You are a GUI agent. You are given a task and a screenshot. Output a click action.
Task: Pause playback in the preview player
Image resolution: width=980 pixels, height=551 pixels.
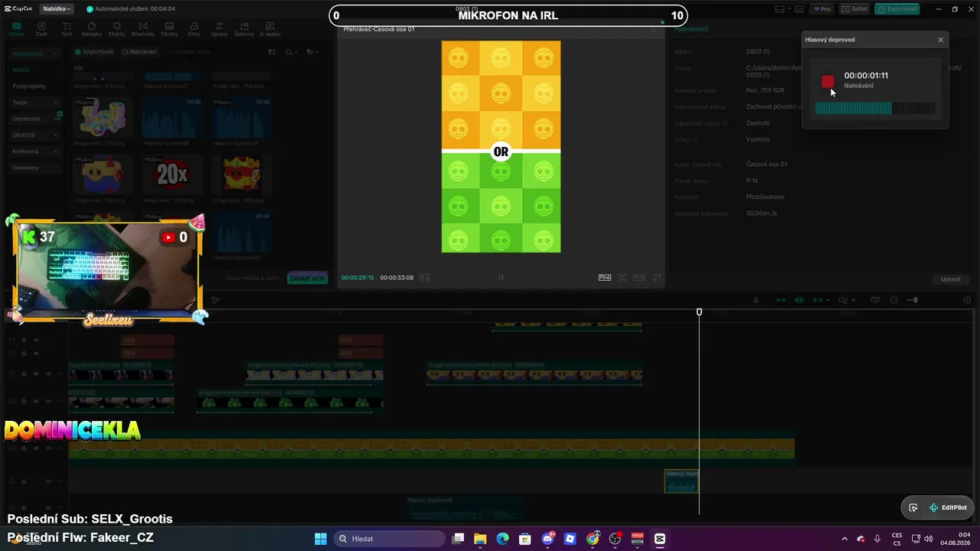(501, 278)
